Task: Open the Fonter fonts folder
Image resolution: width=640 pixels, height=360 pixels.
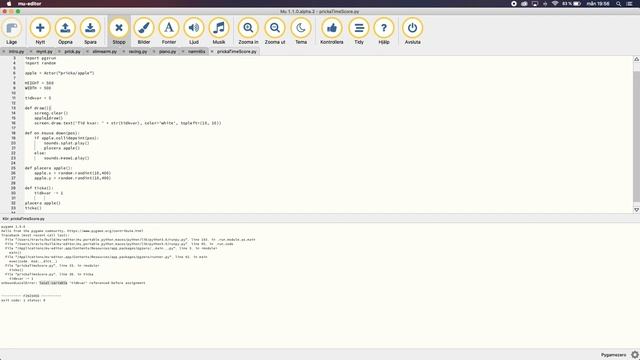Action: (169, 31)
